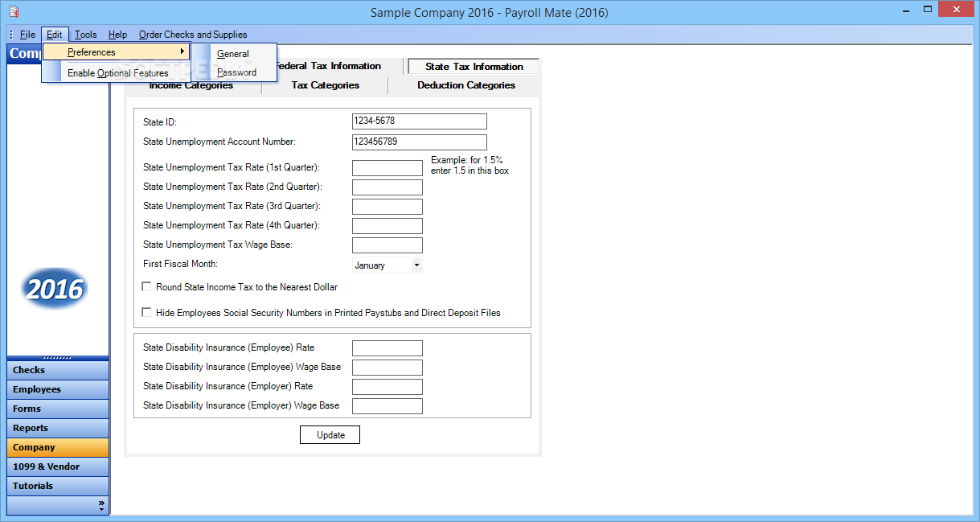Image resolution: width=980 pixels, height=522 pixels.
Task: Choose Enable Optional Features
Action: coord(117,73)
